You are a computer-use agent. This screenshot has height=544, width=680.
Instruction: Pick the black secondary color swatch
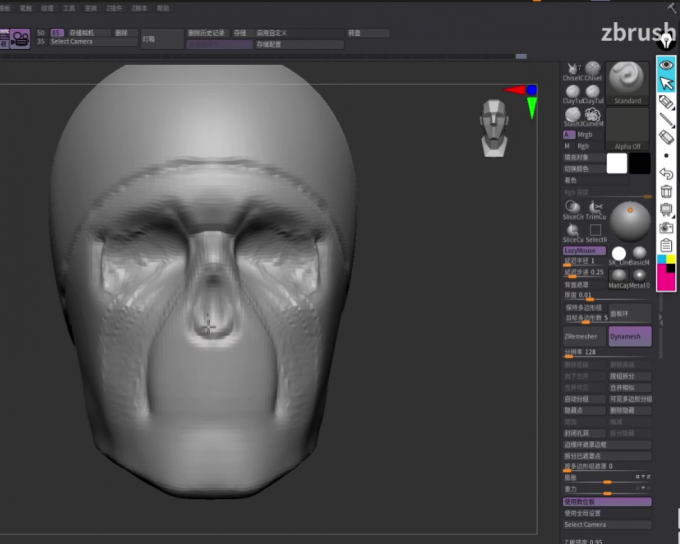[x=640, y=164]
